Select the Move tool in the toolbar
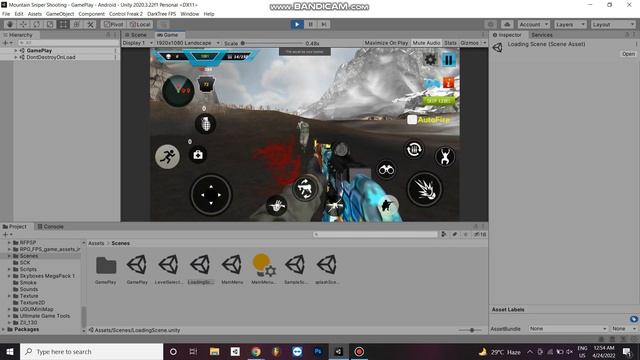 [23, 24]
